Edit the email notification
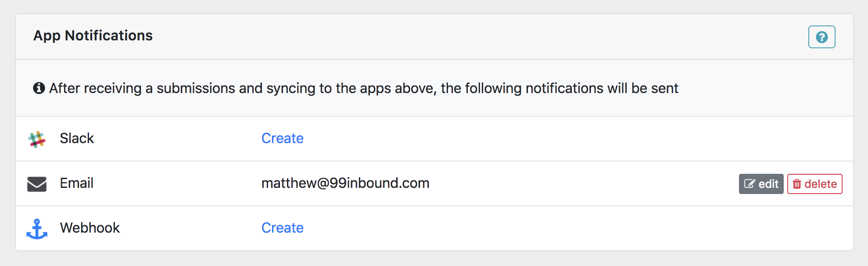The image size is (868, 266). coord(761,184)
